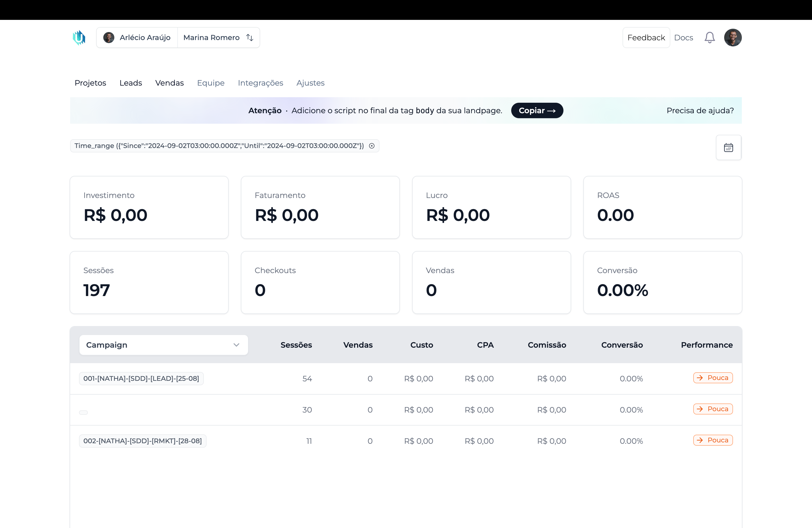The height and width of the screenshot is (528, 812).
Task: Click Pouca badge in the 30 sessions row
Action: [x=713, y=409]
